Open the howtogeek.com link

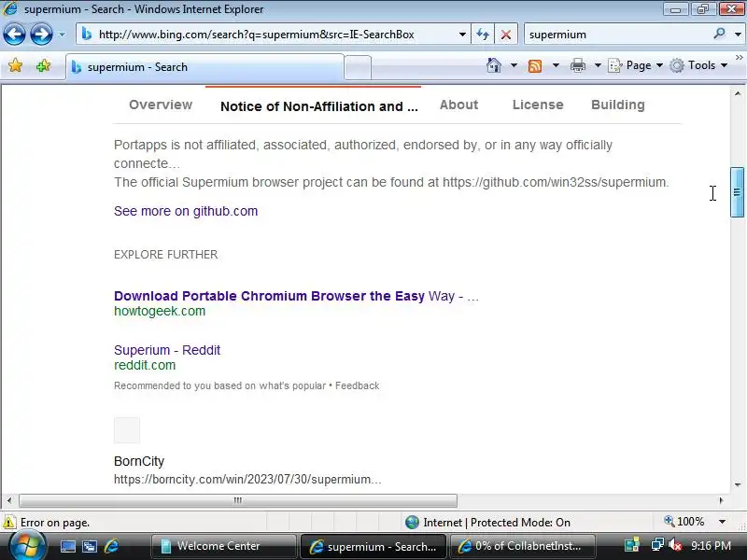[x=160, y=311]
